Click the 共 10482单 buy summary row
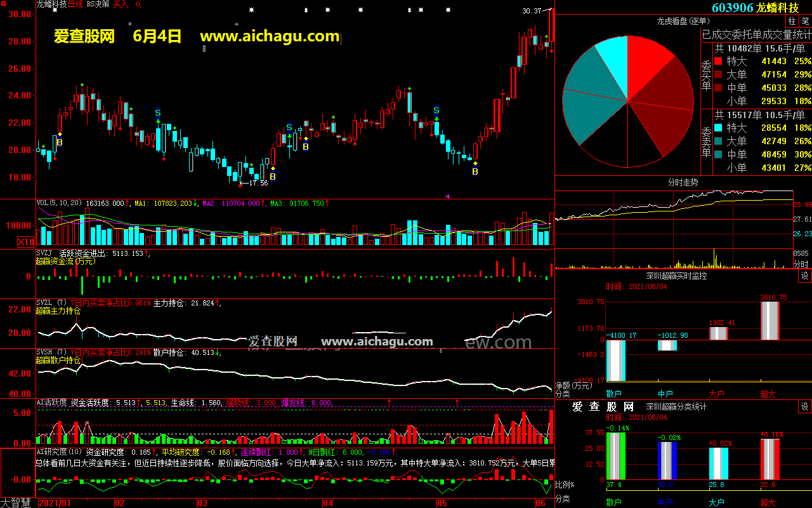The width and height of the screenshot is (812, 508). tap(760, 48)
